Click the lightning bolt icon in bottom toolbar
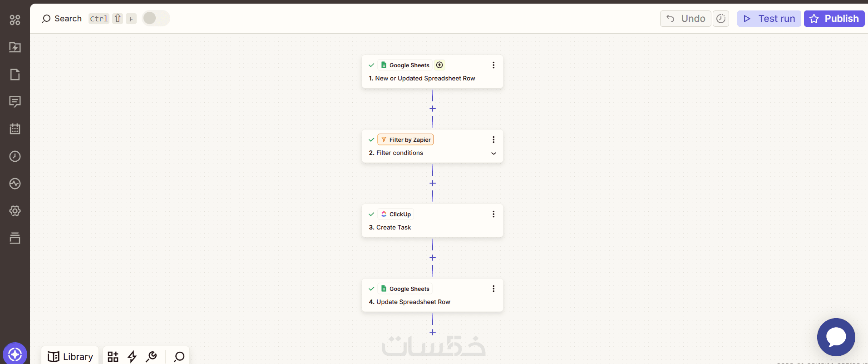 pos(132,357)
